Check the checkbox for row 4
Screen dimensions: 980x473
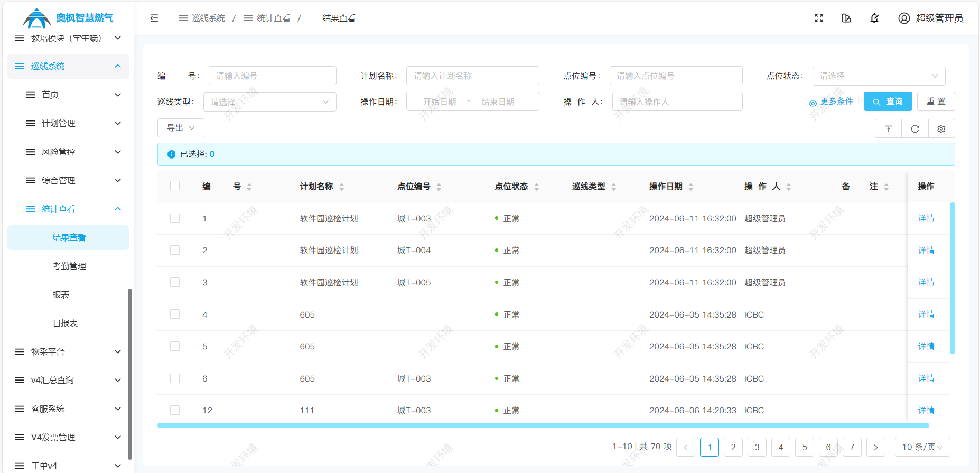click(175, 314)
